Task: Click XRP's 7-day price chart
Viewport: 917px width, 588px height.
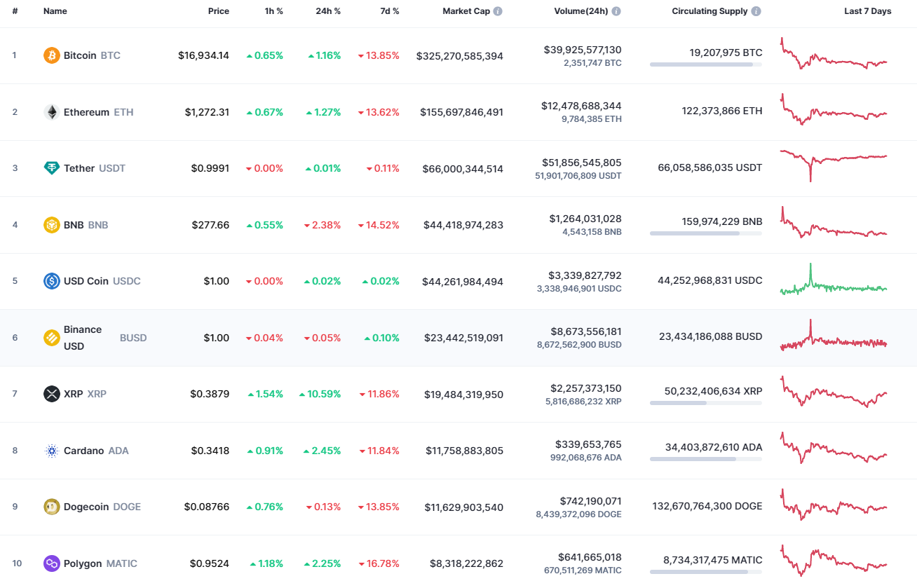Action: (x=834, y=392)
